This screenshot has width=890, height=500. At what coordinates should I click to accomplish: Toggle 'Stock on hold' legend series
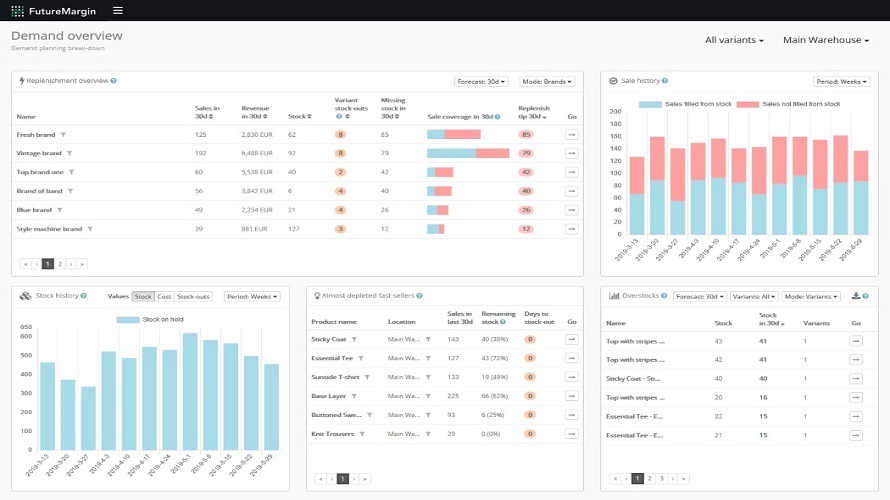(x=150, y=320)
